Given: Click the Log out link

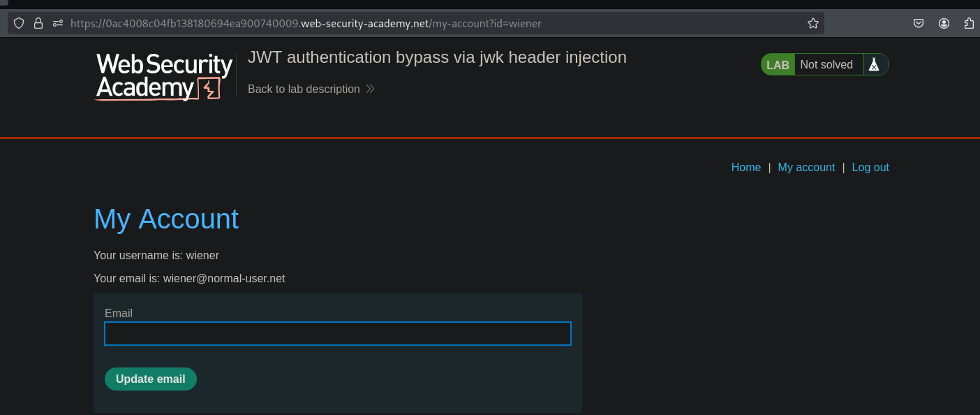Looking at the screenshot, I should pyautogui.click(x=870, y=168).
